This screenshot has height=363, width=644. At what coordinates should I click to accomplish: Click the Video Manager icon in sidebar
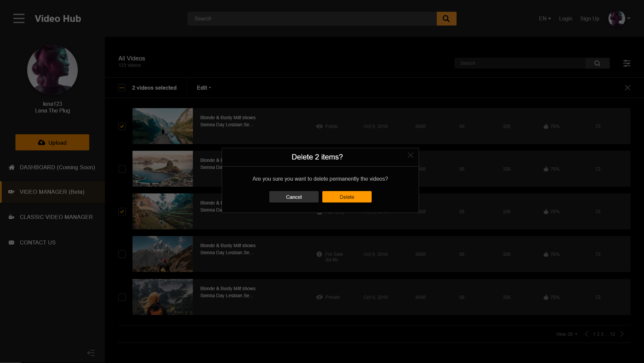point(11,192)
